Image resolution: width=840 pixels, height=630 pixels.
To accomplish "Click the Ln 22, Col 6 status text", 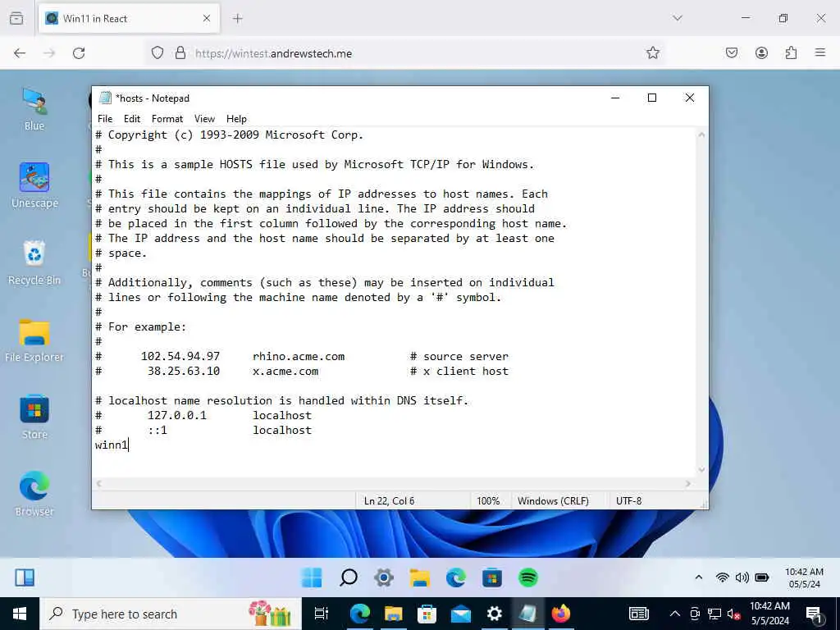I will pos(389,501).
